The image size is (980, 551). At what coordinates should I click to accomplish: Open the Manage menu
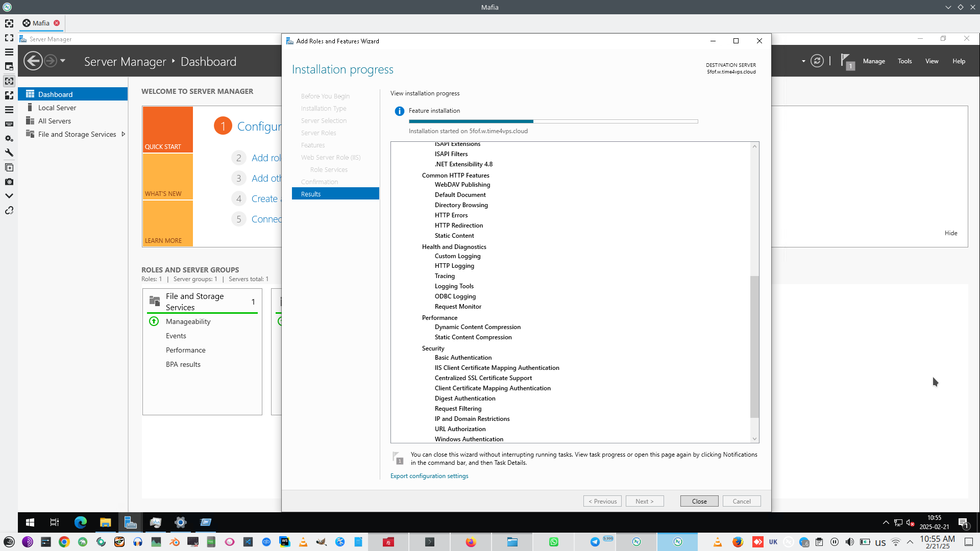pos(873,61)
